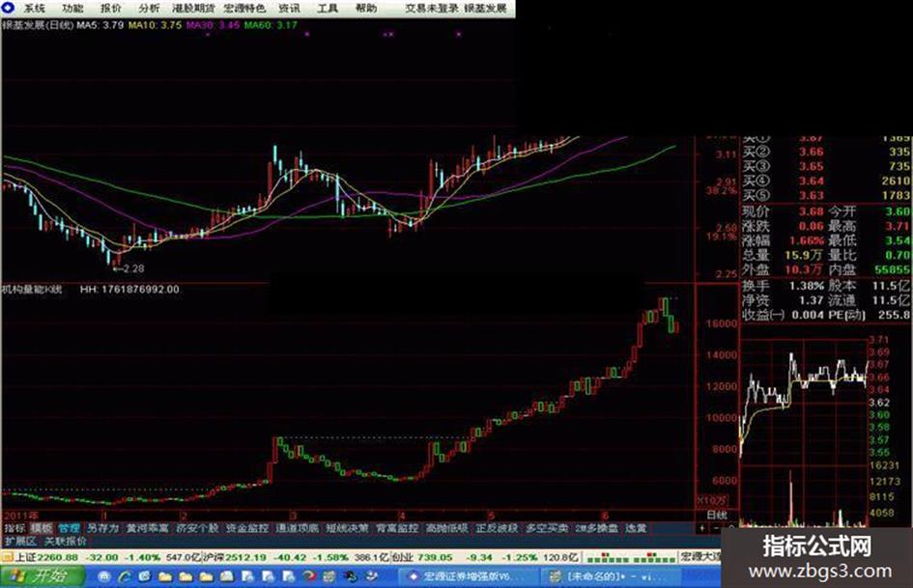Select the 关联报价 tab
The height and width of the screenshot is (588, 913).
coord(66,541)
